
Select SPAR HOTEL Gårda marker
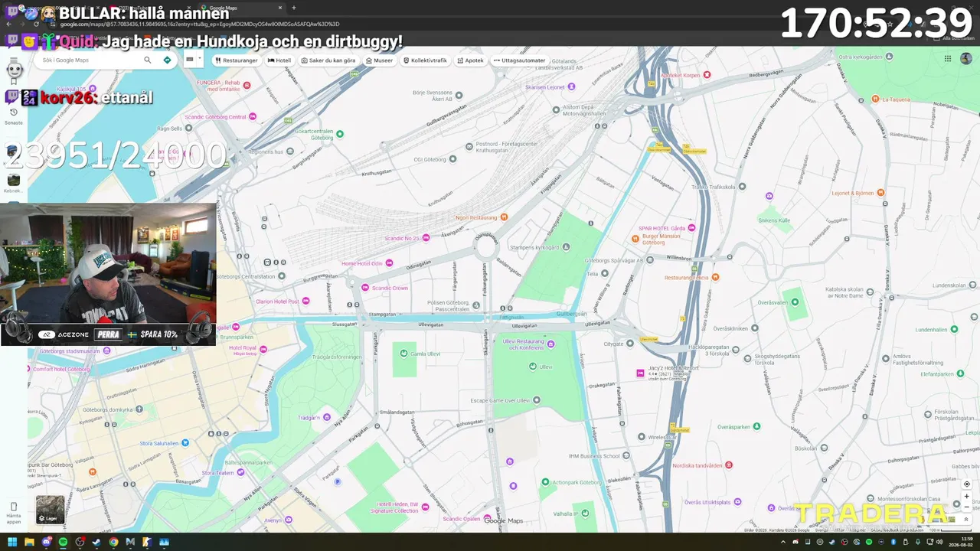692,228
